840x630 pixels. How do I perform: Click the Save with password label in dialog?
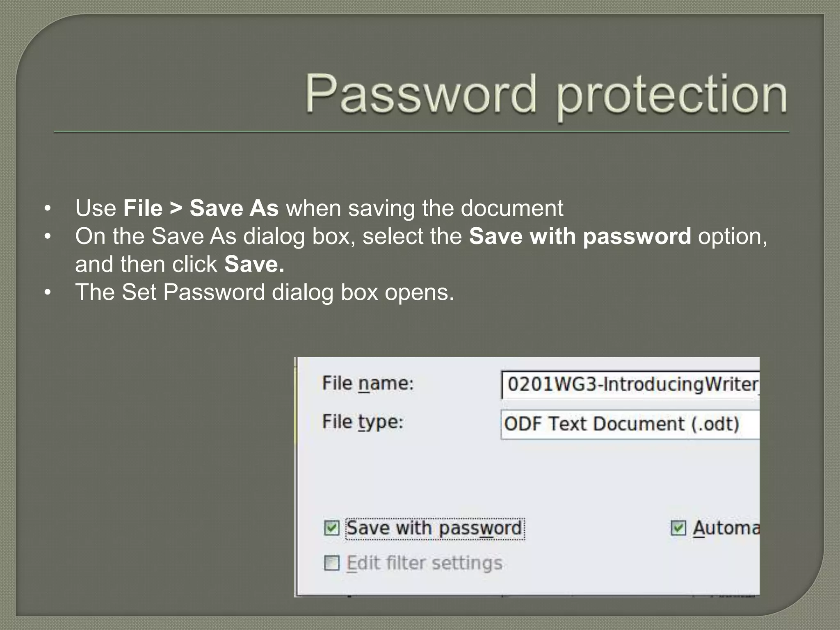coord(434,528)
